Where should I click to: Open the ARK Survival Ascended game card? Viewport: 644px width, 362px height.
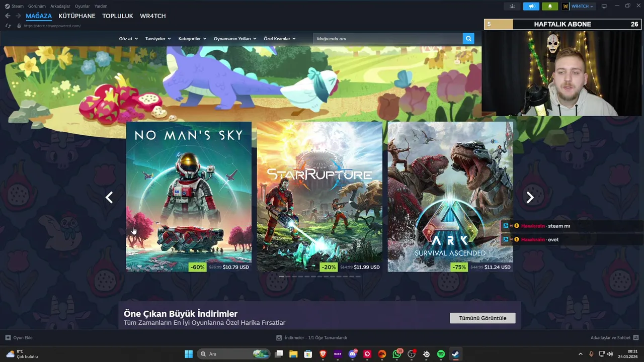pyautogui.click(x=450, y=197)
